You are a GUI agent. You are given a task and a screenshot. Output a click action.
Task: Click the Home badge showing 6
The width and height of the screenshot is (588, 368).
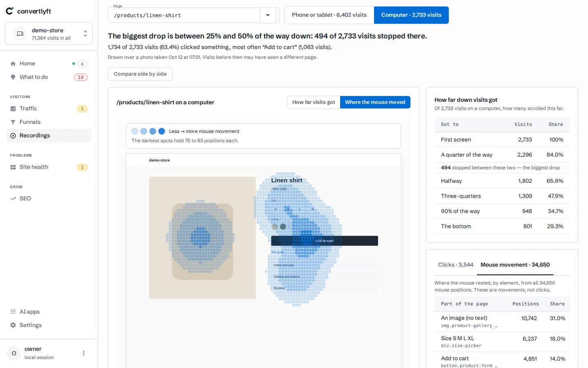82,64
